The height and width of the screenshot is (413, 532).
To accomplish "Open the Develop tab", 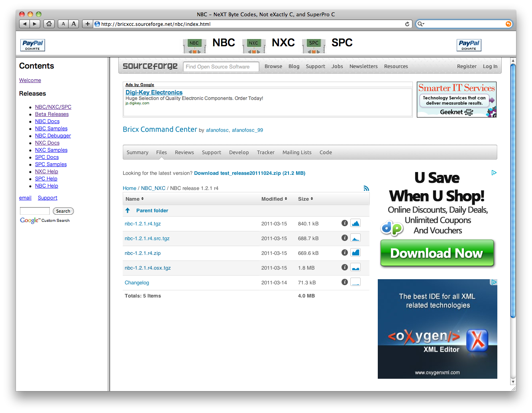I will pyautogui.click(x=239, y=152).
